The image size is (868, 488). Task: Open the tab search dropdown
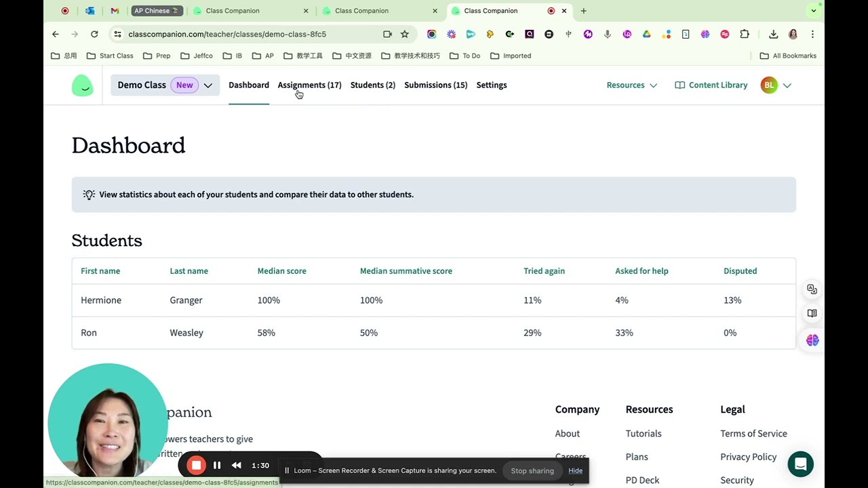tap(813, 11)
